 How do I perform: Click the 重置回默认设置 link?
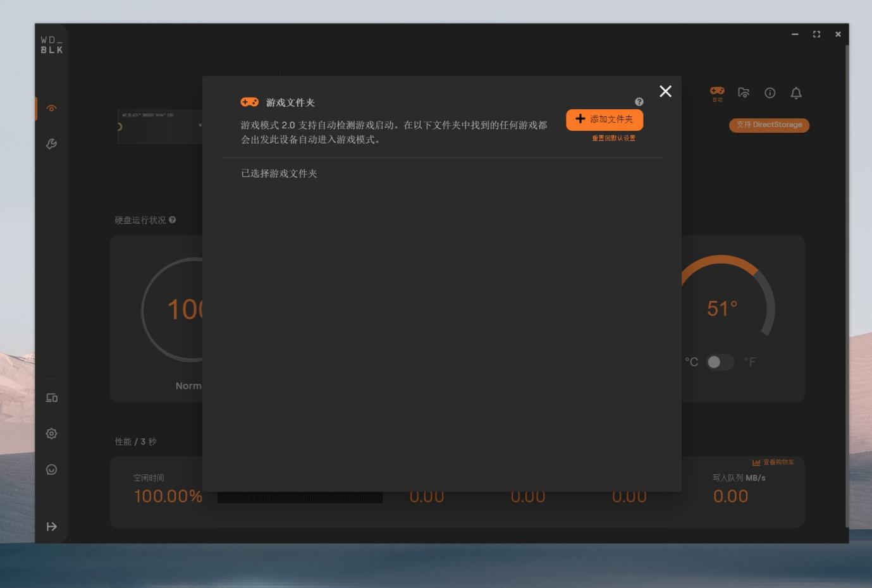613,138
